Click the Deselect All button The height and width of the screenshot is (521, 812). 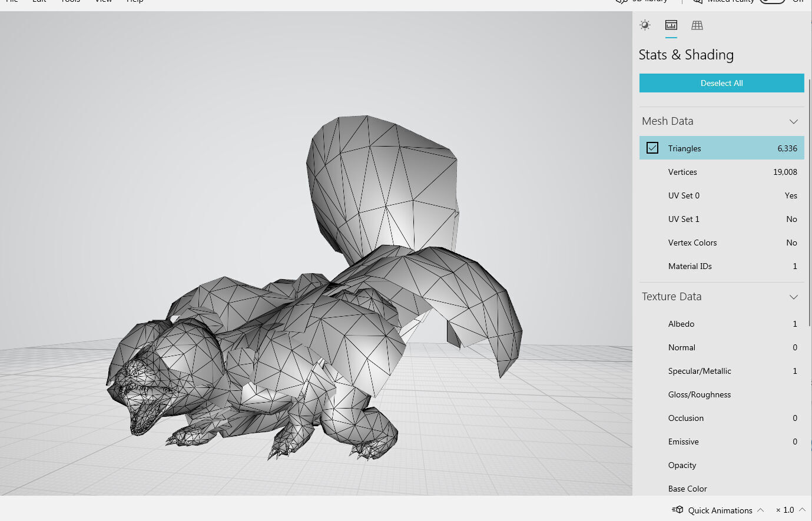point(722,83)
